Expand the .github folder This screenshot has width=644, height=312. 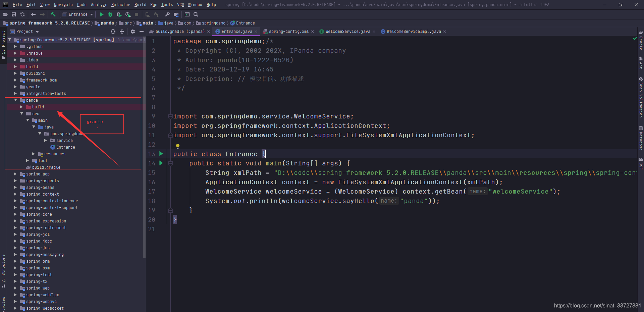[x=15, y=46]
